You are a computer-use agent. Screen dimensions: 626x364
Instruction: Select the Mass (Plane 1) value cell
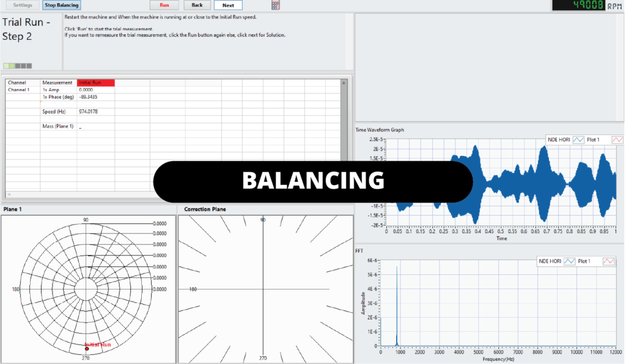pyautogui.click(x=95, y=126)
